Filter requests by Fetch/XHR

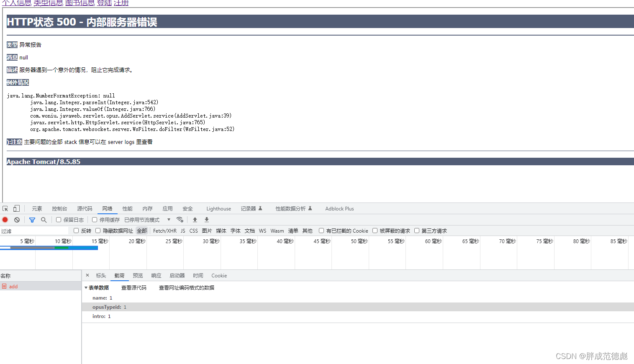[165, 231]
